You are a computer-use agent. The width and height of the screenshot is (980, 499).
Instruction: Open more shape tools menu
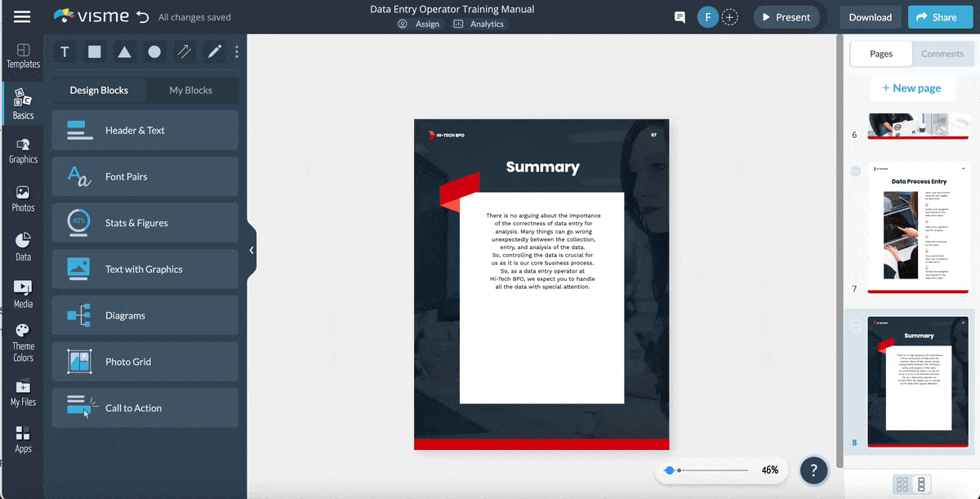237,52
